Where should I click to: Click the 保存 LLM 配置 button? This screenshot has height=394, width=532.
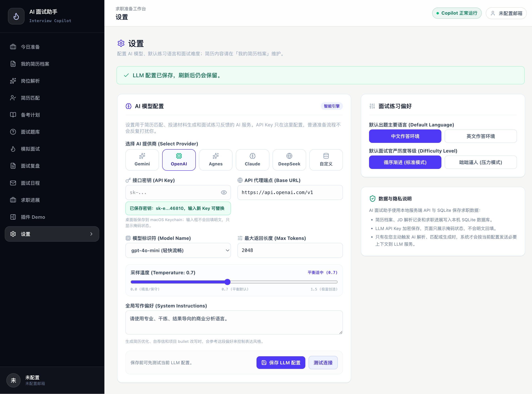281,363
